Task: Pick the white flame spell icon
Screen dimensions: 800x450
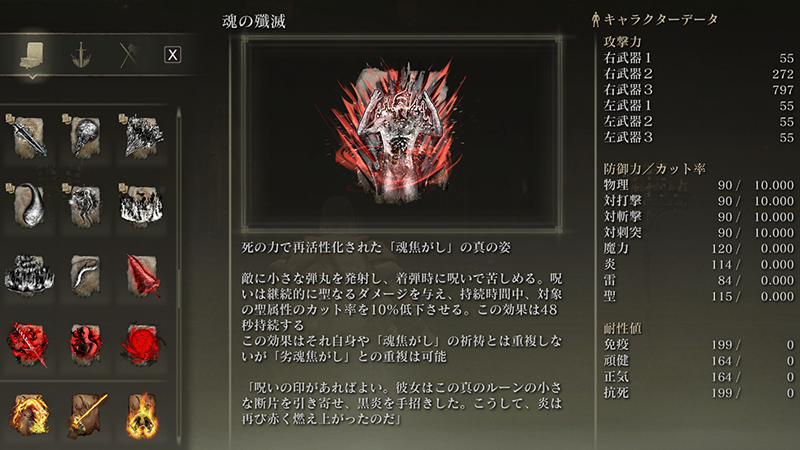Action: [142, 206]
